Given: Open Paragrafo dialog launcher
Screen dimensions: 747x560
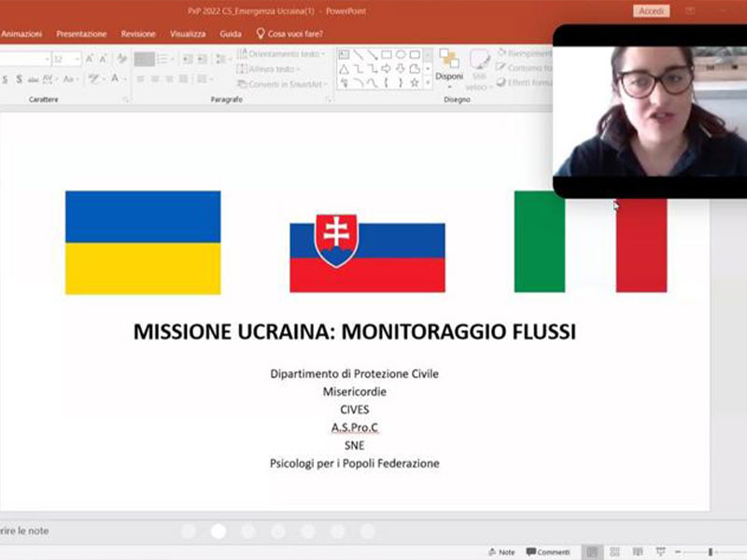Looking at the screenshot, I should tap(329, 100).
